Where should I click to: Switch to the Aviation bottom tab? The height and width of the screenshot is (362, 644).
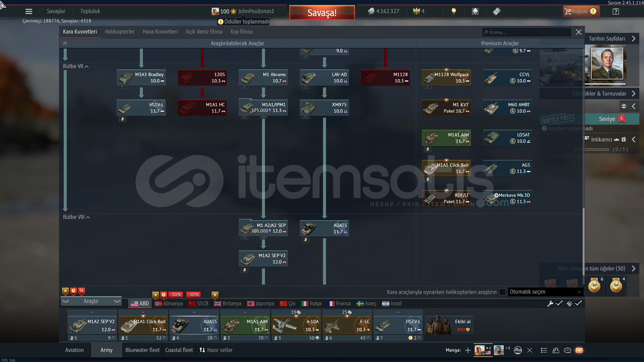74,350
